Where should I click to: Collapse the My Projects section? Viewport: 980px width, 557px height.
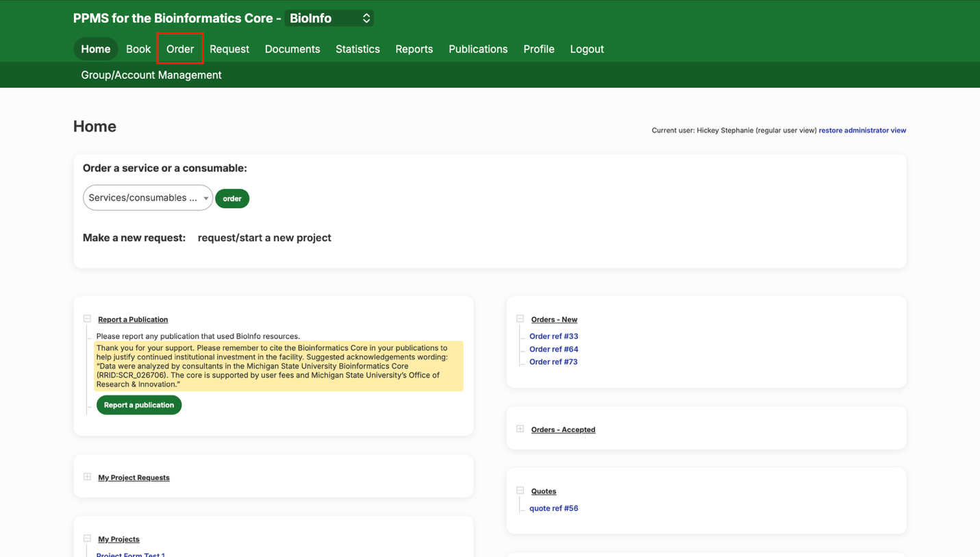click(87, 539)
